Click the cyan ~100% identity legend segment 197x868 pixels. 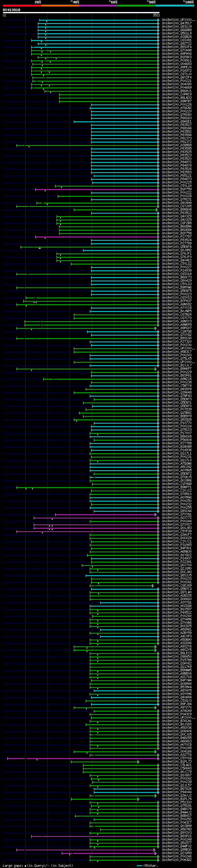[x=175, y=6]
